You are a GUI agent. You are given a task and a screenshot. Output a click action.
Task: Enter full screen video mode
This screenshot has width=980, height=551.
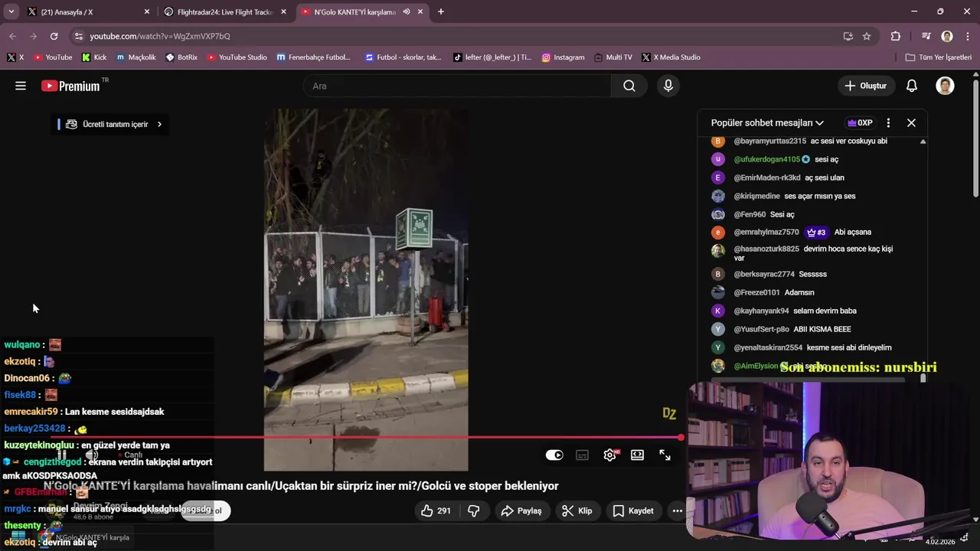point(665,455)
